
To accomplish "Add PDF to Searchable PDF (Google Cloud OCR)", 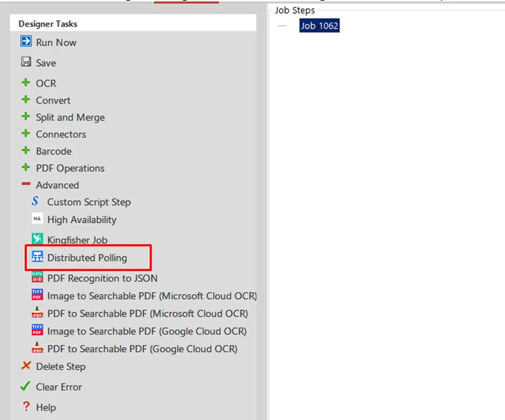I will (x=142, y=349).
